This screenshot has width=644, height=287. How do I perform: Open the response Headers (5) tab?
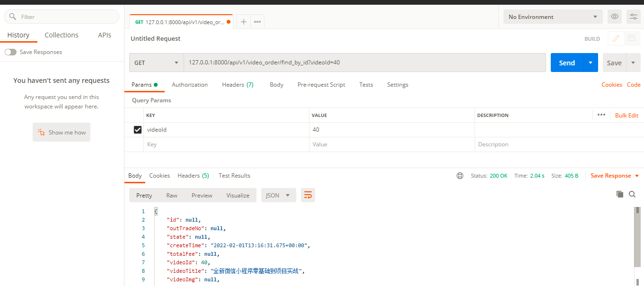(193, 176)
